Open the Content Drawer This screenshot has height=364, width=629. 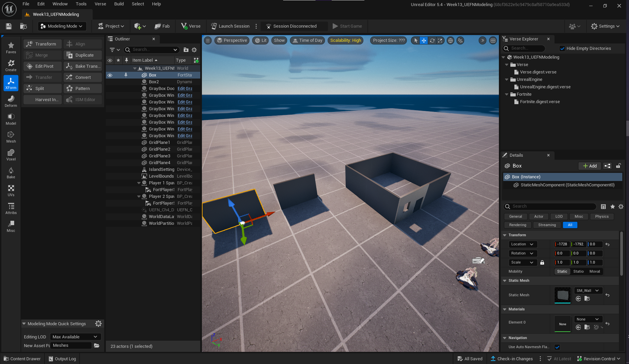22,359
